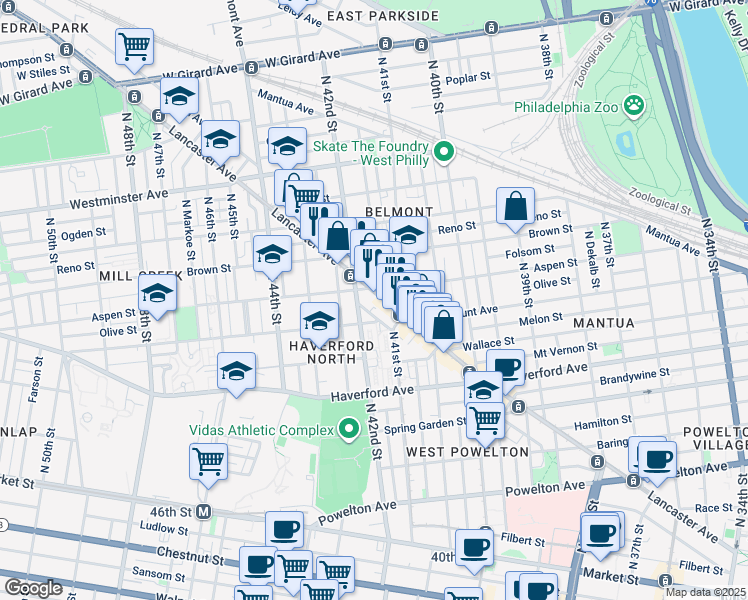748x600 pixels.
Task: Select the grocery cart marker left of Chestnut St bottom
Action: tap(294, 568)
